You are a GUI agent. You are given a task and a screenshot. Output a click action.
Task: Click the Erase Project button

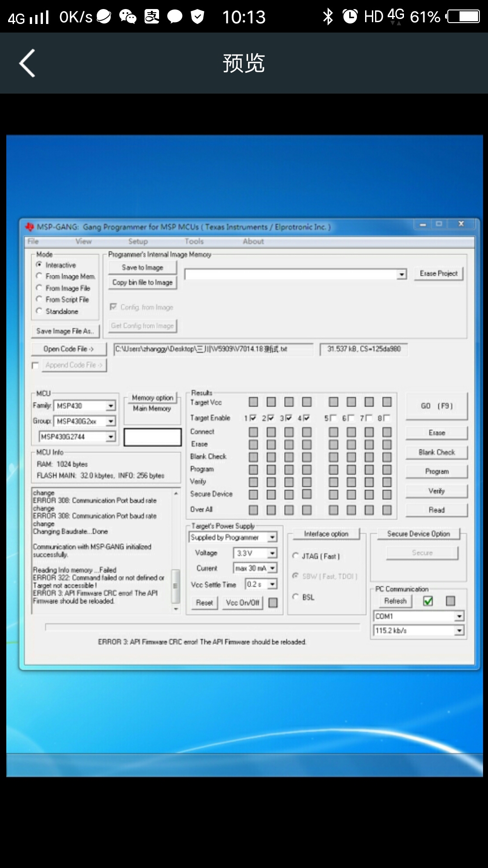[x=439, y=274]
